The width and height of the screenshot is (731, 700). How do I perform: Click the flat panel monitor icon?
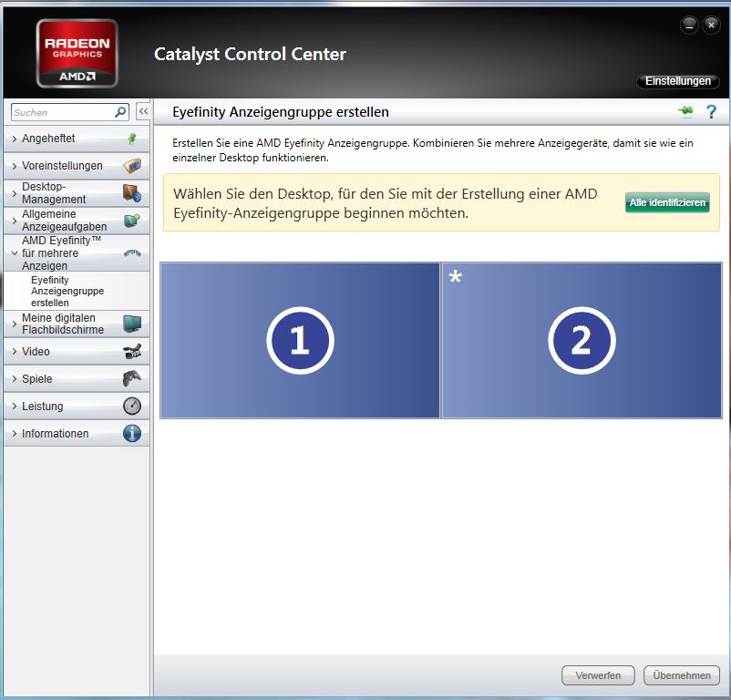[132, 324]
